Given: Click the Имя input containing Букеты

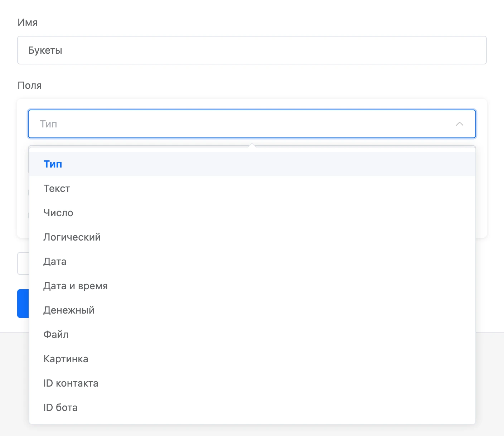Looking at the screenshot, I should [252, 50].
